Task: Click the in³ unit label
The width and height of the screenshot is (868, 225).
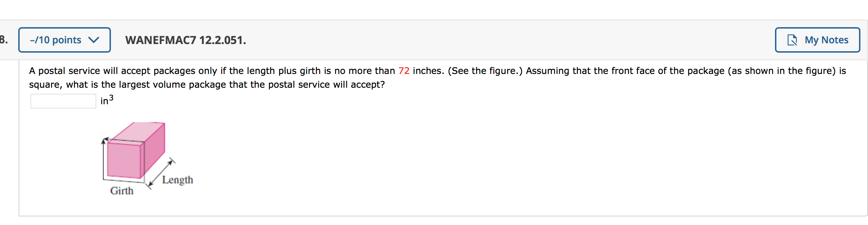Action: pos(107,100)
